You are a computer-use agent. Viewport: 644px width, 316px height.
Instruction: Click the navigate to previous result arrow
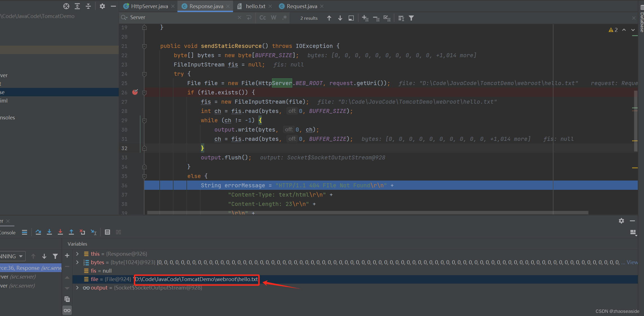click(329, 18)
